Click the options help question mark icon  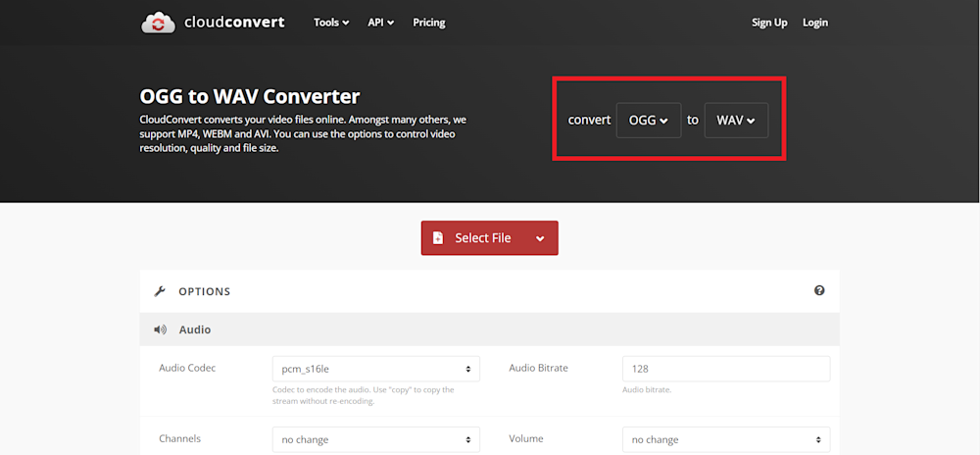click(x=819, y=290)
